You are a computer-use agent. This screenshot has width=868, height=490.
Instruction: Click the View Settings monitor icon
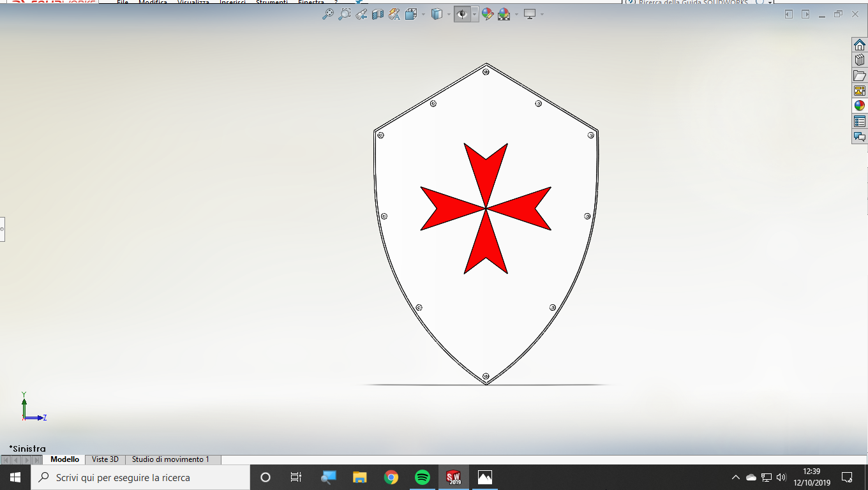[530, 13]
